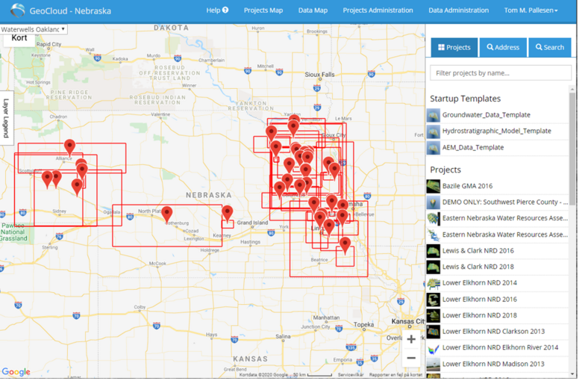Expand the Layer Legend side panel
The image size is (588, 381).
(x=7, y=118)
